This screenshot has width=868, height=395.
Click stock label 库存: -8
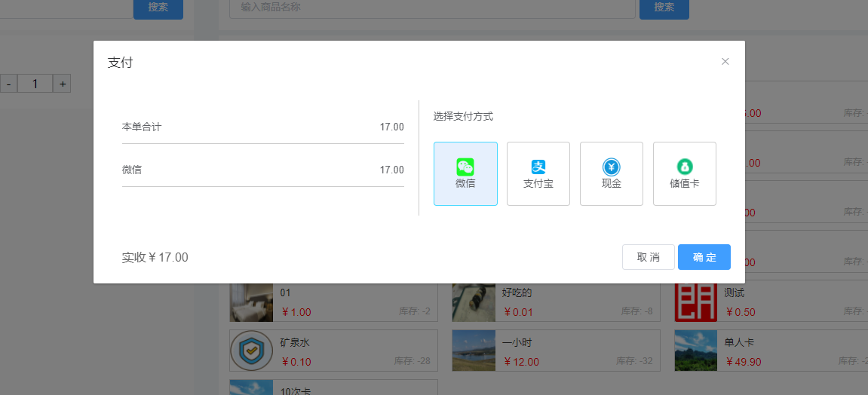click(636, 311)
